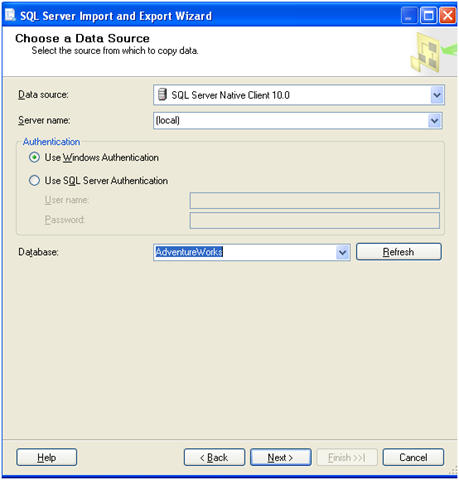Go to the previous page with Back
The width and height of the screenshot is (459, 480).
pos(214,457)
